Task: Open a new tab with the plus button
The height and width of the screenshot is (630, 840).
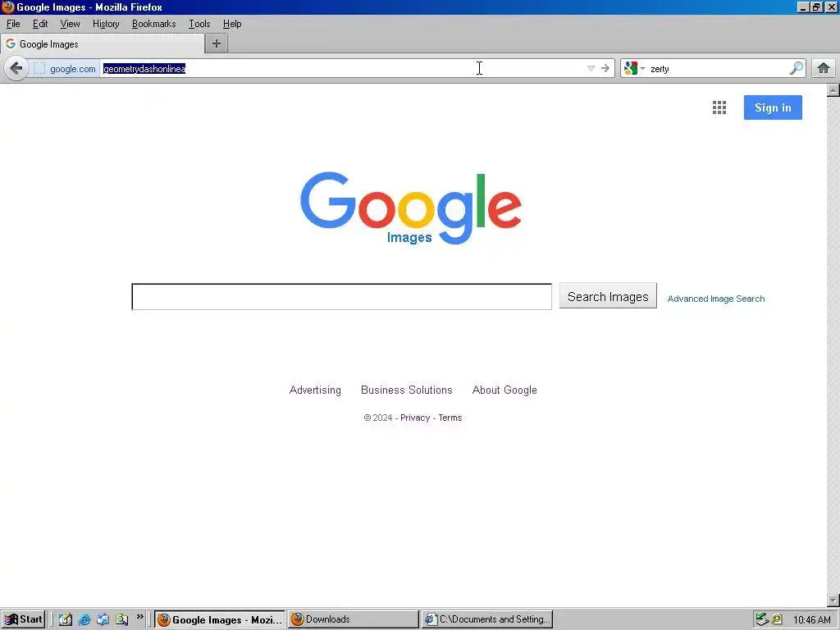Action: (x=217, y=43)
